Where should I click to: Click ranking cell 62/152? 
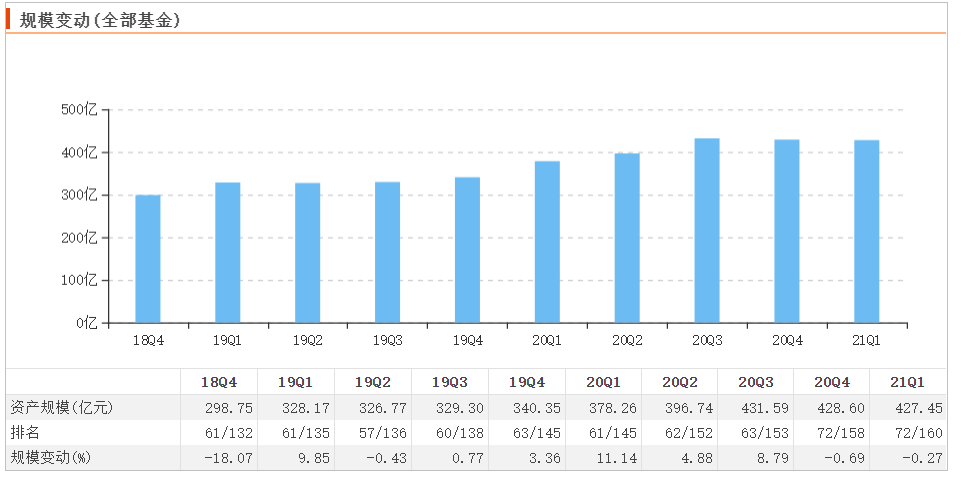coord(691,433)
